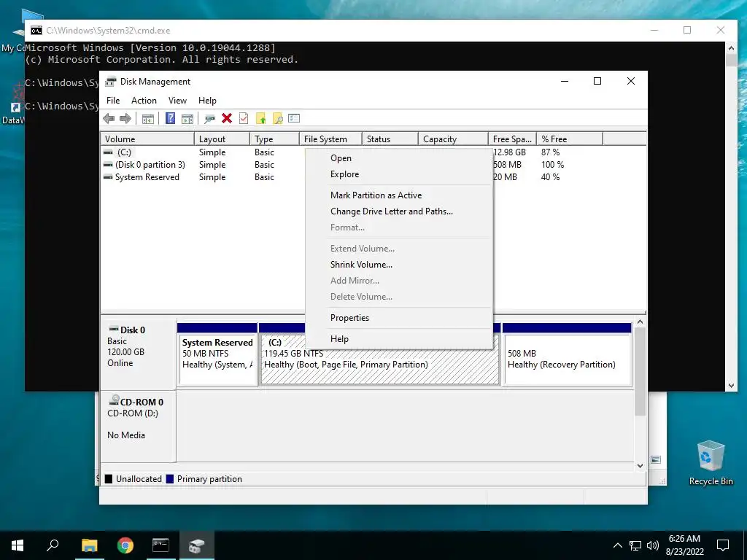Click the 100 % free value
Screen dimensions: 747x560
point(553,165)
